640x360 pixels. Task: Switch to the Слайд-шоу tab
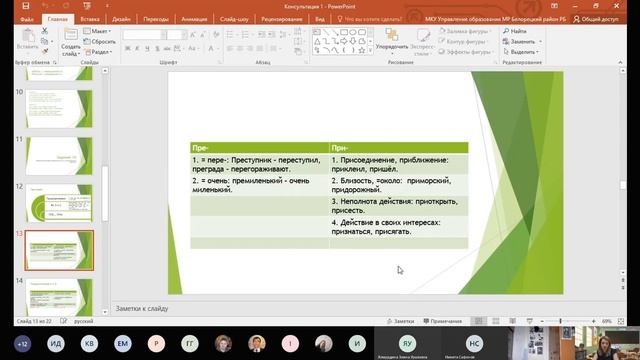tap(234, 19)
